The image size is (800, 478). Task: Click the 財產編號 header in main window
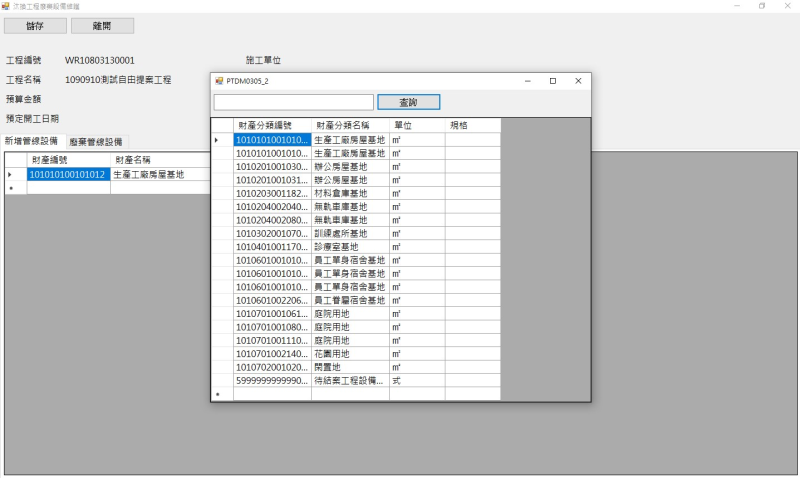68,160
